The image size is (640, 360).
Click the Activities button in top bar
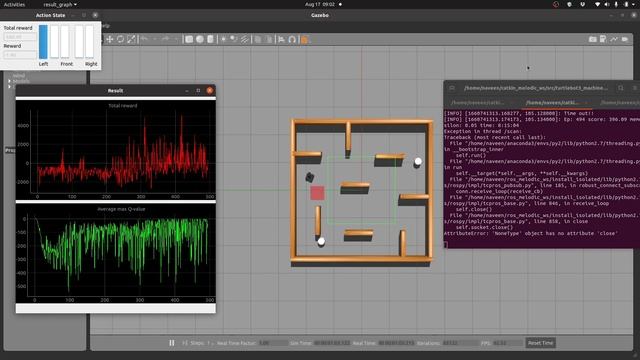click(14, 4)
